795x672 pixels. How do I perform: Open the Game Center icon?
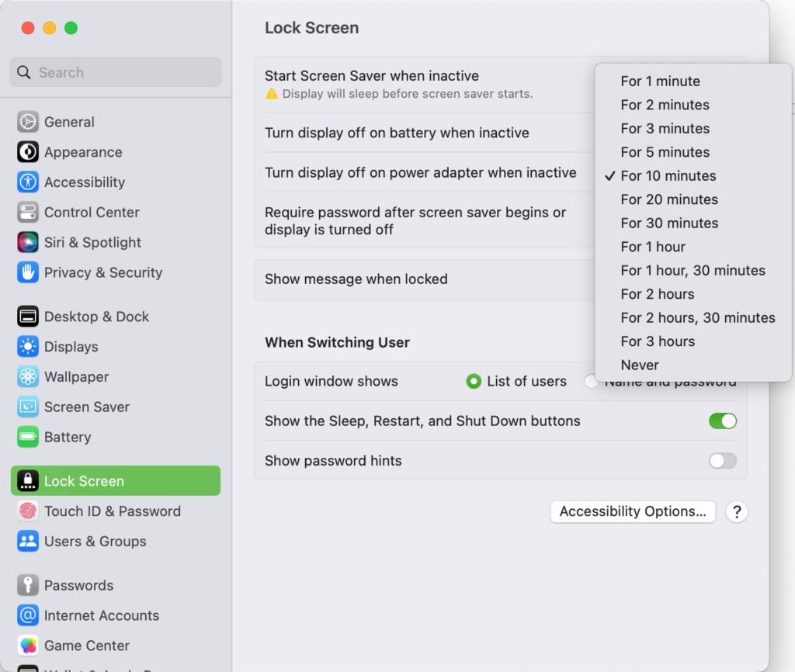click(28, 646)
